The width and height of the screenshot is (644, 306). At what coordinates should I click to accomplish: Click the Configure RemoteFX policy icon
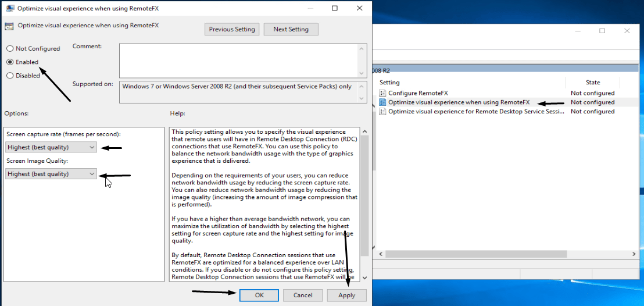click(382, 93)
